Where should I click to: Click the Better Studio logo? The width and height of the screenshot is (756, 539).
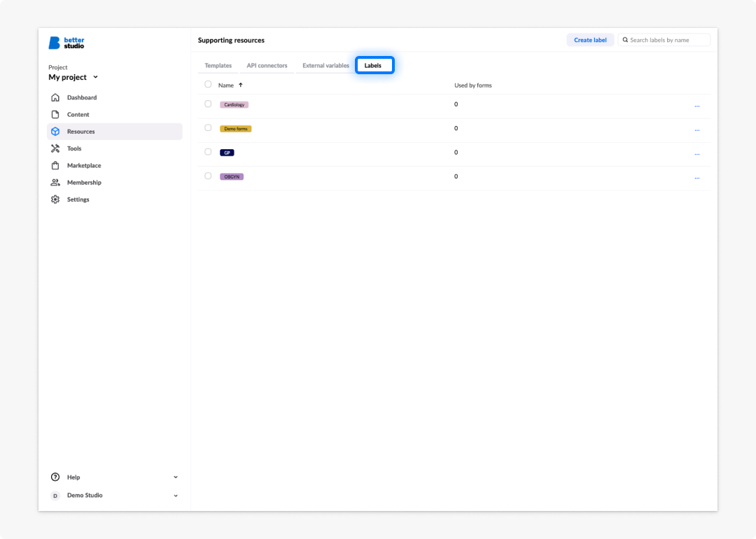[x=66, y=43]
